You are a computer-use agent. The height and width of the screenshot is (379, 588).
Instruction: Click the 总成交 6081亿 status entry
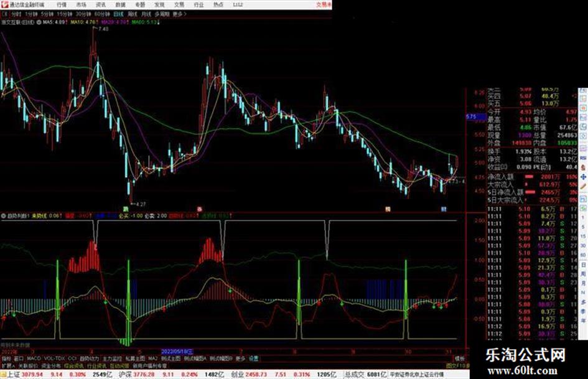click(x=366, y=375)
